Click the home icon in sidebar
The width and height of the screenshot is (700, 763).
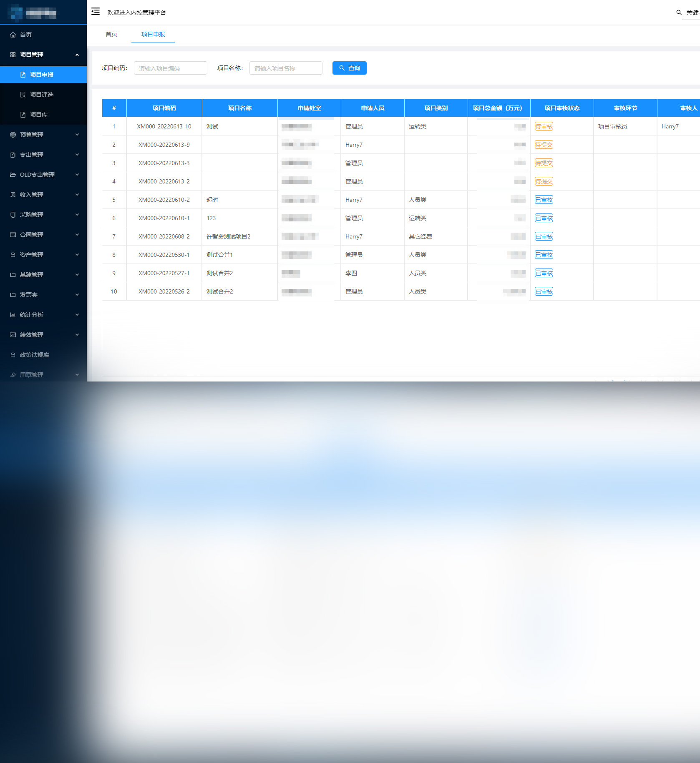pos(13,35)
